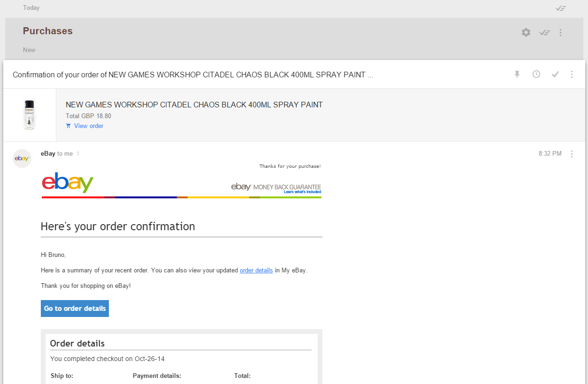588x384 pixels.
Task: Click the large eBay logo
Action: 68,182
